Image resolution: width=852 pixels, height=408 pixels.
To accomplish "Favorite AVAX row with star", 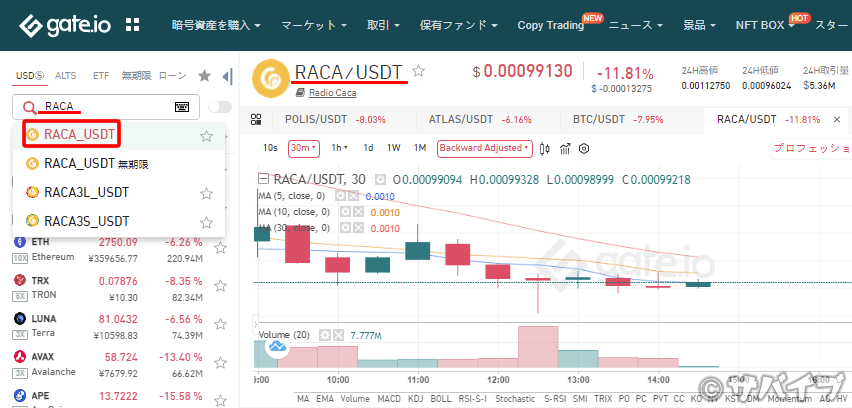I will (x=220, y=363).
